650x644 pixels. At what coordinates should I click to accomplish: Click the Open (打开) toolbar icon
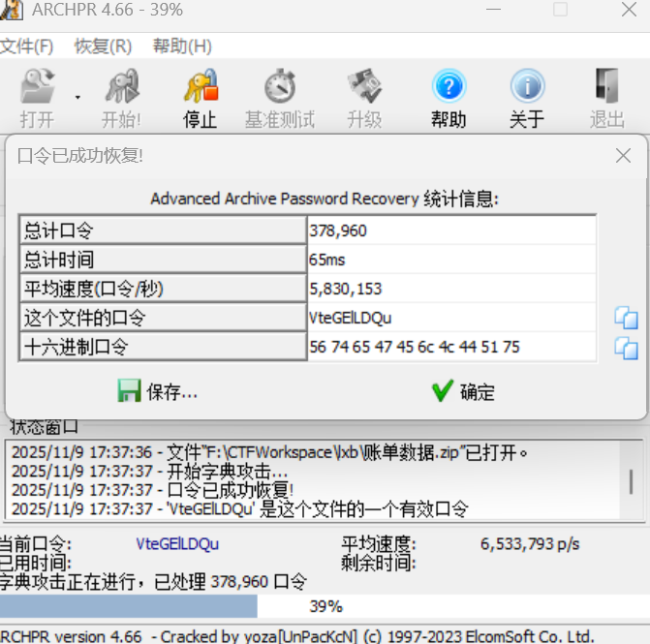38,88
